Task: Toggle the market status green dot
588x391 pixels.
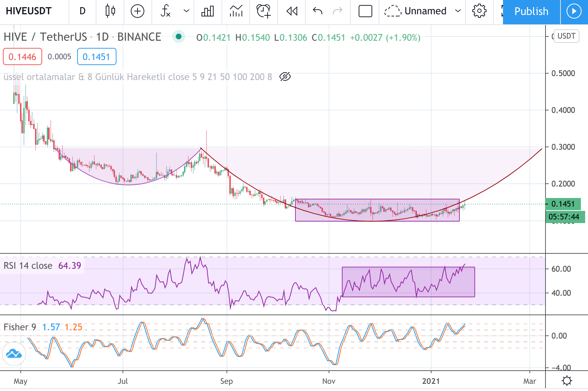Action: coord(178,36)
